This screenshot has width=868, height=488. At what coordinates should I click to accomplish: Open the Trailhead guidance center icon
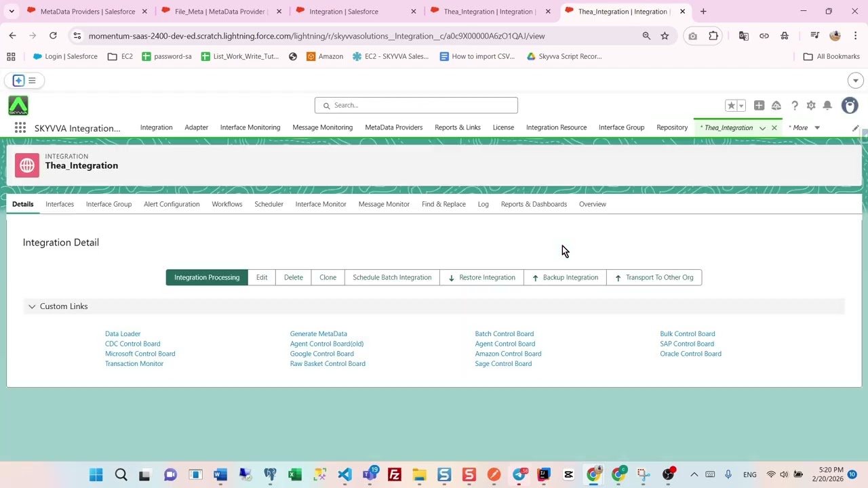(x=776, y=105)
